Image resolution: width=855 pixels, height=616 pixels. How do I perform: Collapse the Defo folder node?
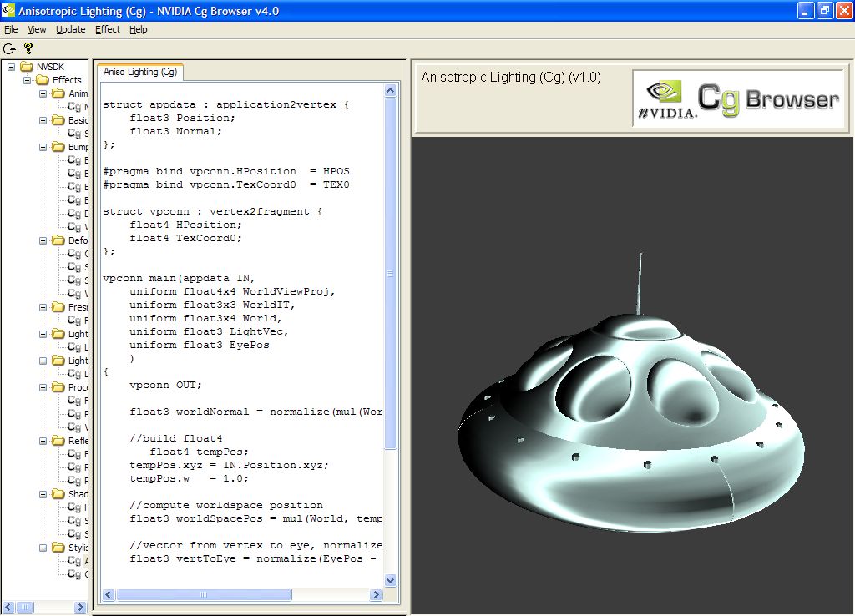click(x=43, y=240)
